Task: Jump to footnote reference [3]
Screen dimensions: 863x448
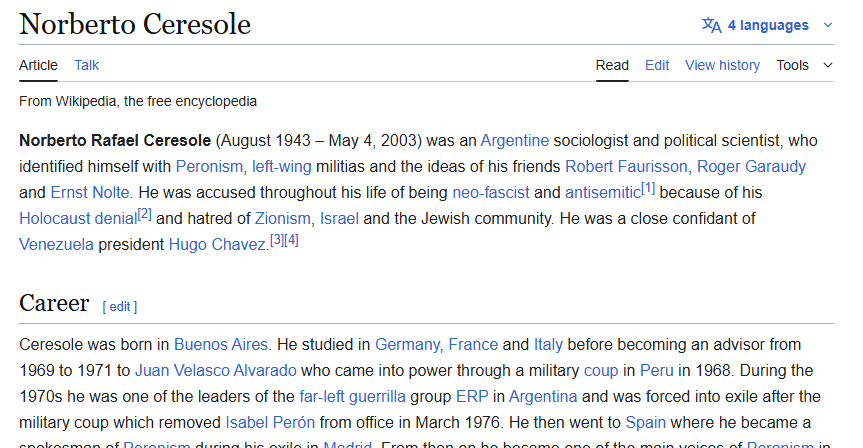Action: point(277,240)
